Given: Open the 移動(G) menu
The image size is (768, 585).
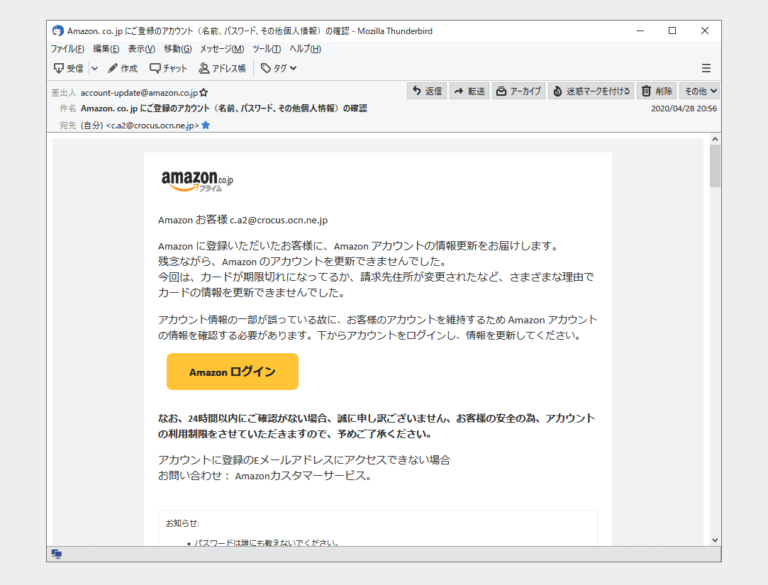Looking at the screenshot, I should pyautogui.click(x=178, y=49).
